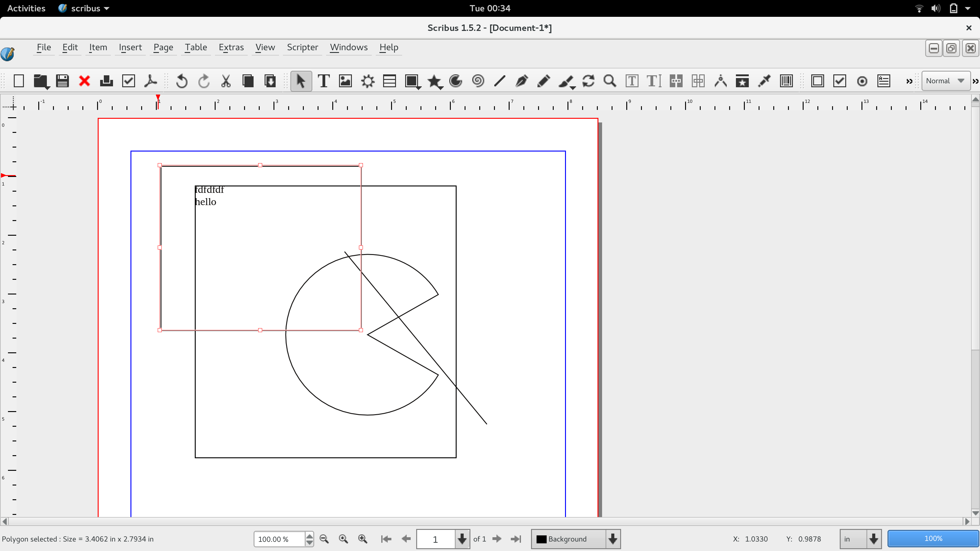Click the zoom percentage input field
This screenshot has height=551, width=980.
pos(279,539)
